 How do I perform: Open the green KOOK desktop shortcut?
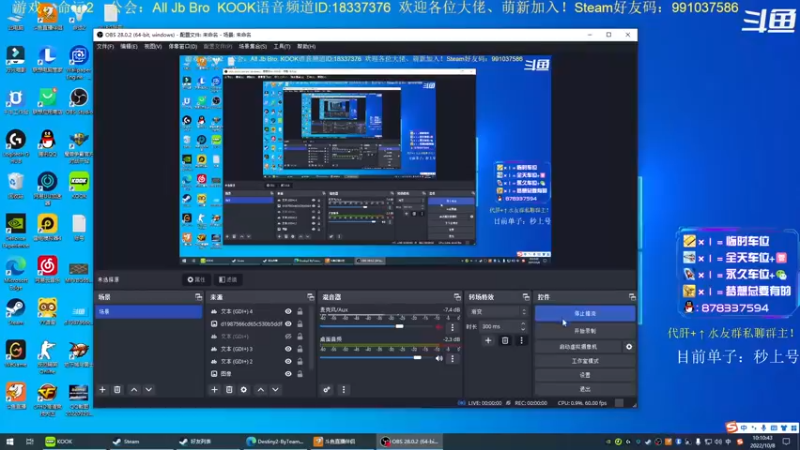pos(79,185)
